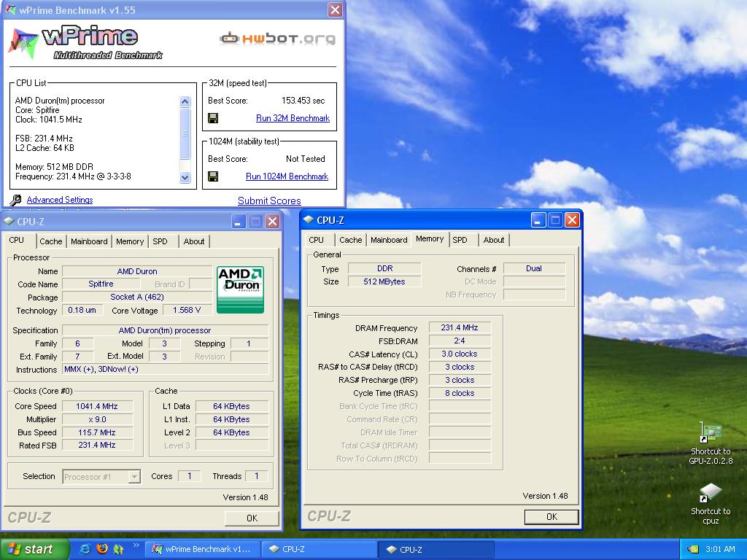Click the wPrime title bar icon
Image resolution: width=747 pixels, height=560 pixels.
pos(10,9)
